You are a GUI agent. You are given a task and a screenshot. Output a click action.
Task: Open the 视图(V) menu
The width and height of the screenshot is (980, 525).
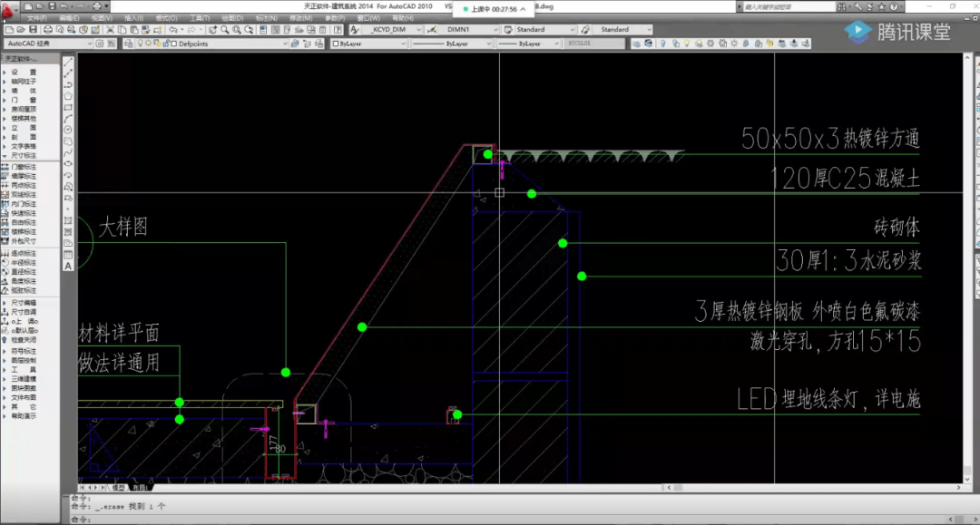(102, 18)
